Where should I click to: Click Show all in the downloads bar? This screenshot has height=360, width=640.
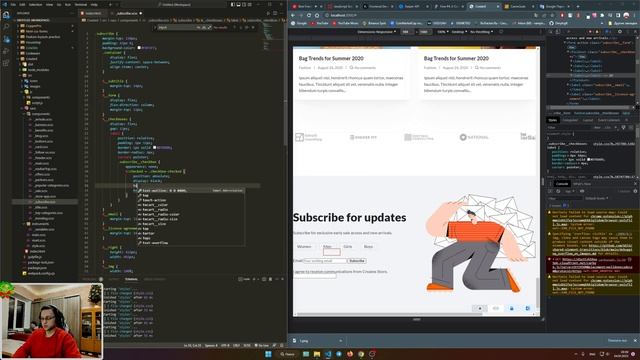pyautogui.click(x=617, y=340)
